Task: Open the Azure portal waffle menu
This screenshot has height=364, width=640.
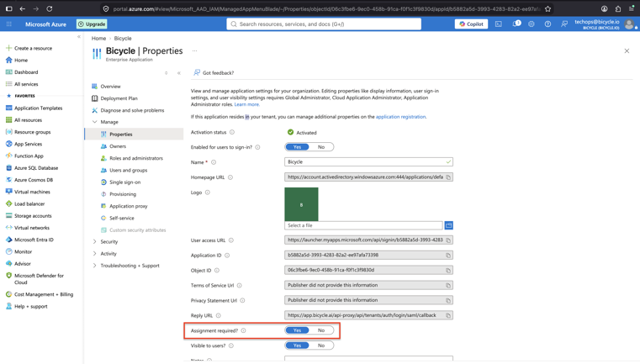Action: (9, 24)
